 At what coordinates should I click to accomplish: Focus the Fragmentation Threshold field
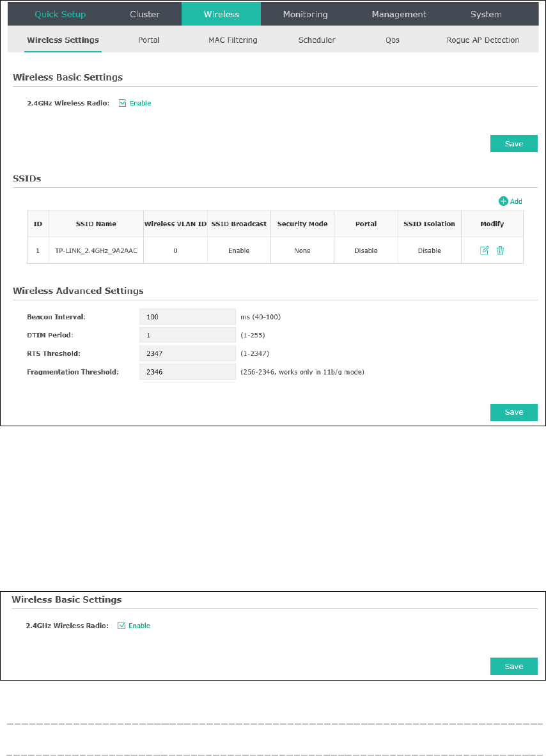(x=187, y=372)
